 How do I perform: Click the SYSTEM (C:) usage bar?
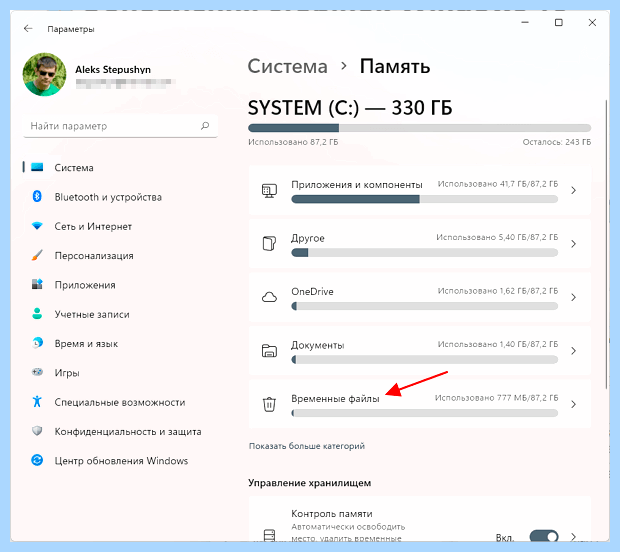(x=420, y=128)
